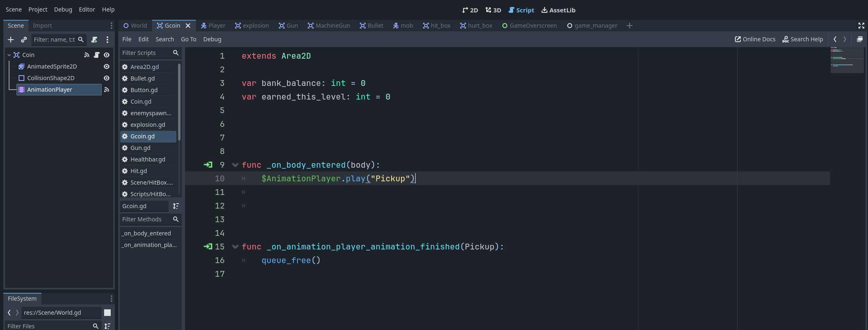The image size is (868, 330).
Task: Toggle visibility of CollisionShape2D node
Action: coord(107,78)
